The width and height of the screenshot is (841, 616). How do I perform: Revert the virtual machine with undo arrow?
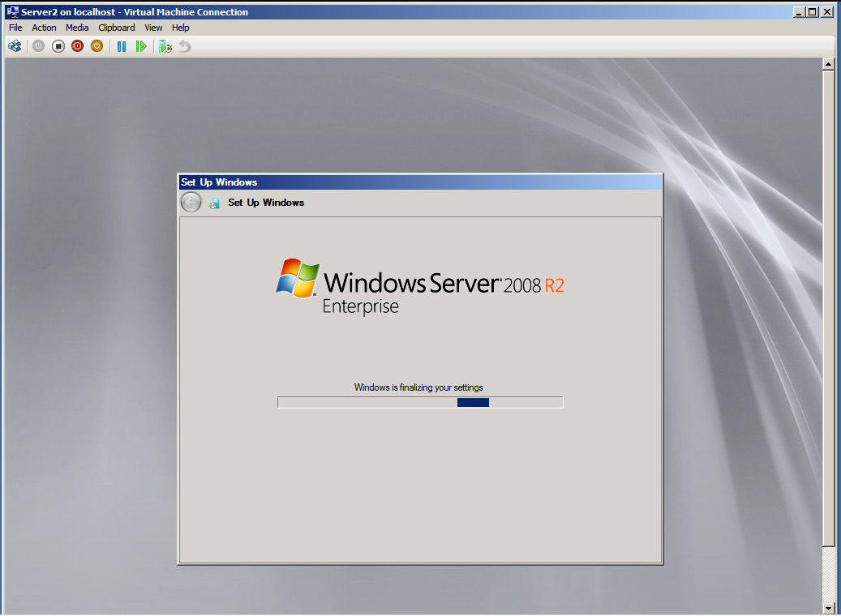click(185, 47)
